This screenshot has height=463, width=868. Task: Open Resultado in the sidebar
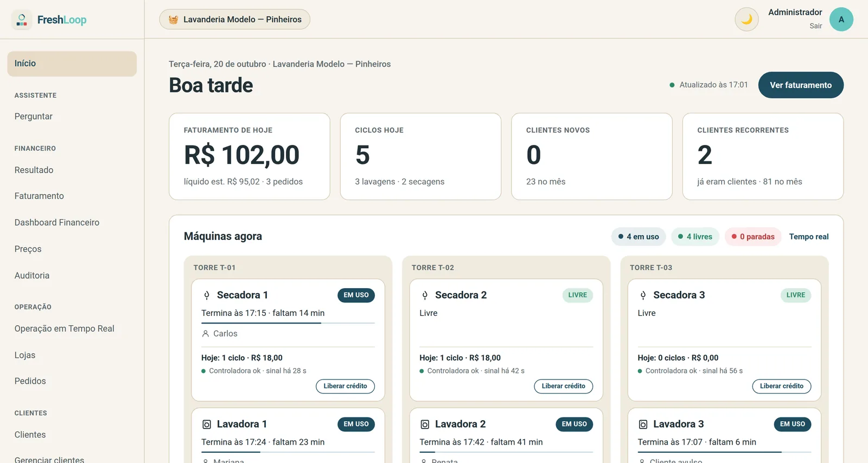(34, 170)
